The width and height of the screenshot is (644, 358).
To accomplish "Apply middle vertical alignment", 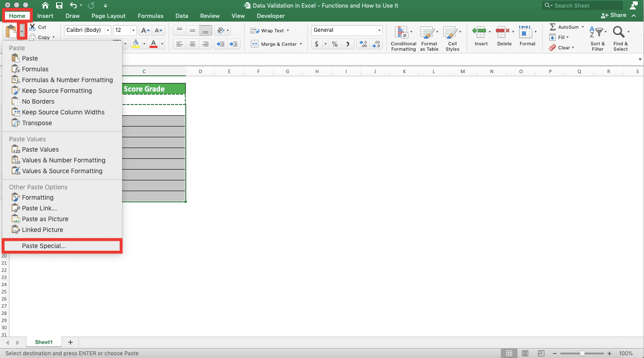I will click(193, 30).
